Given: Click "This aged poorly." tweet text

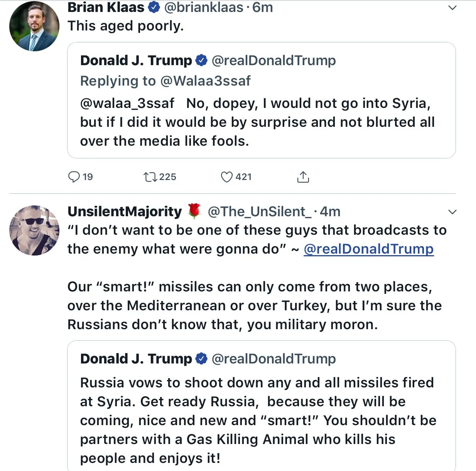Looking at the screenshot, I should 125,26.
